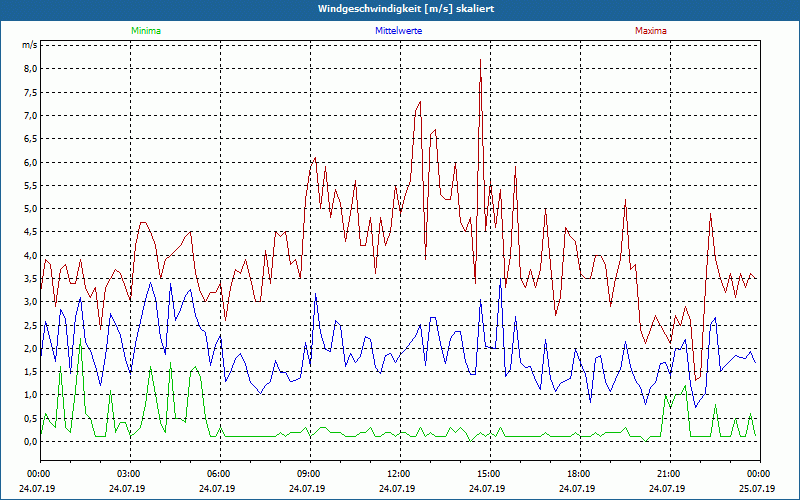Viewport: 800px width, 500px height.
Task: Click the 2,5 y-axis value
Action: point(31,326)
